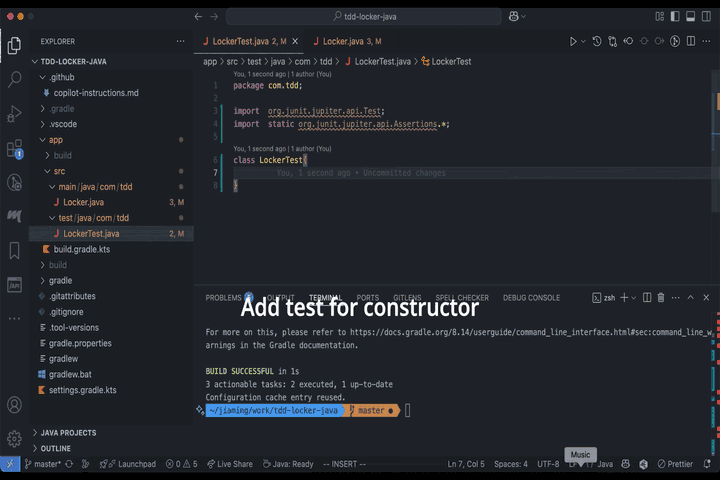Open build.gradle.kts file in explorer
Screen dimensions: 720x480
click(x=82, y=249)
